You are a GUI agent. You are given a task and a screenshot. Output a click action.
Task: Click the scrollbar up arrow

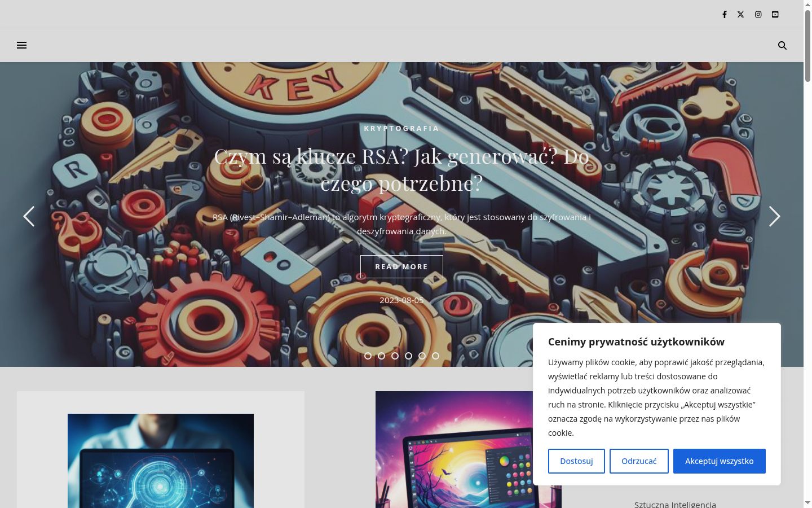[807, 5]
